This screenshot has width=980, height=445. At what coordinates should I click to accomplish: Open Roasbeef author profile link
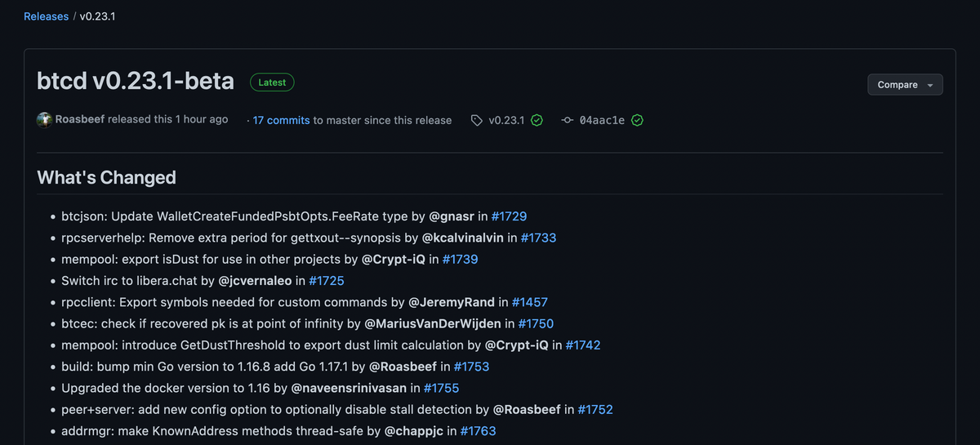click(x=80, y=119)
